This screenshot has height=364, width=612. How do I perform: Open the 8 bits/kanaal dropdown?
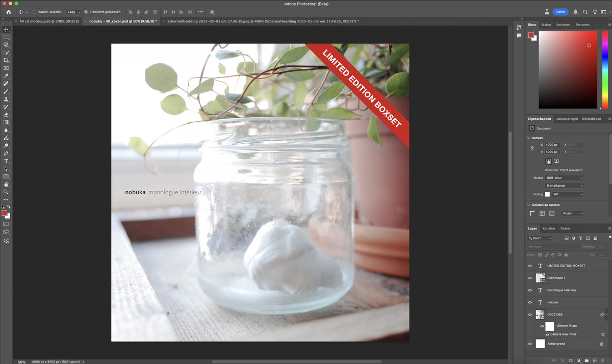pyautogui.click(x=564, y=186)
